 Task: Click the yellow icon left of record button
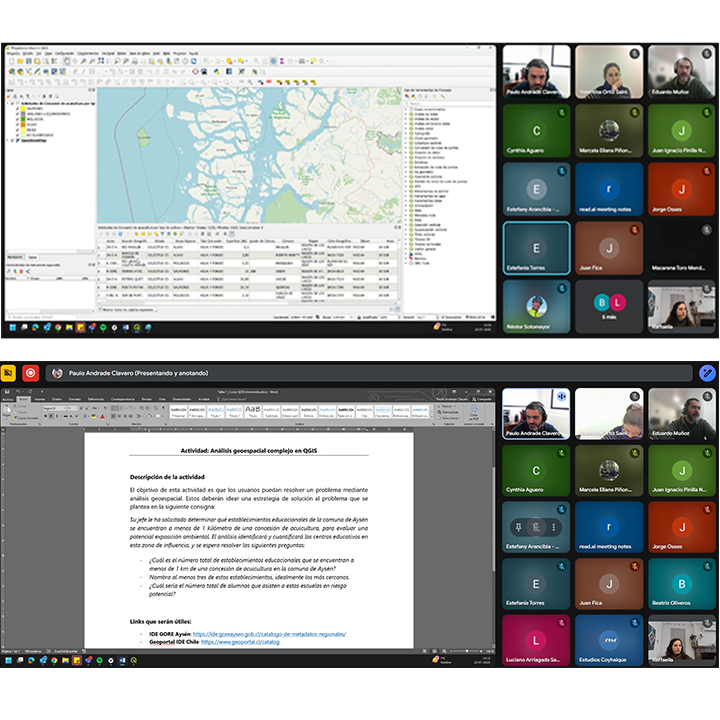(9, 372)
